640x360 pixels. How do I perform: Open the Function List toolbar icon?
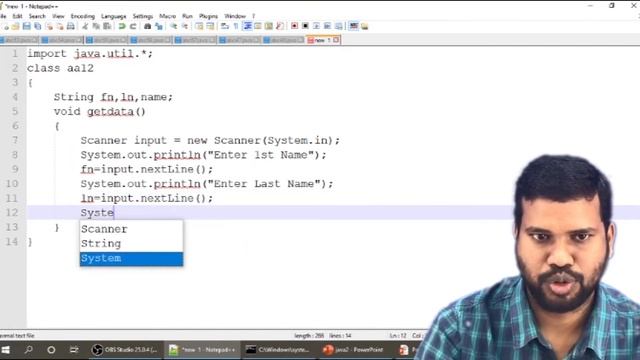(280, 27)
